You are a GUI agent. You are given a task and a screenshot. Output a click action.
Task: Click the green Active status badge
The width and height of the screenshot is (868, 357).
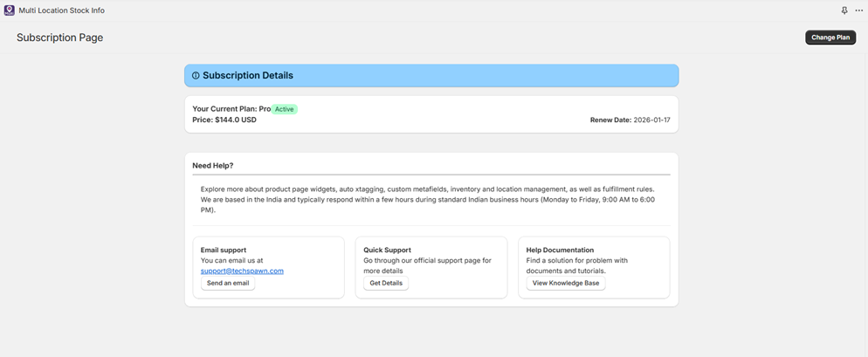coord(285,109)
